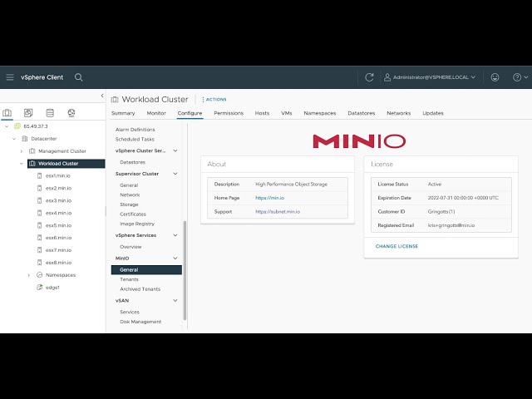
Task: Open Image Registry under Supervisor Cluster
Action: click(137, 224)
